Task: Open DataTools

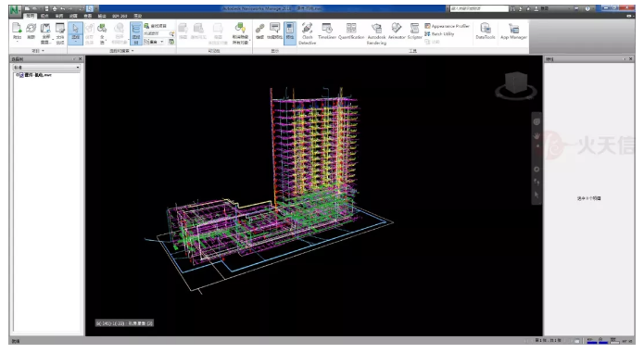Action: pyautogui.click(x=486, y=32)
